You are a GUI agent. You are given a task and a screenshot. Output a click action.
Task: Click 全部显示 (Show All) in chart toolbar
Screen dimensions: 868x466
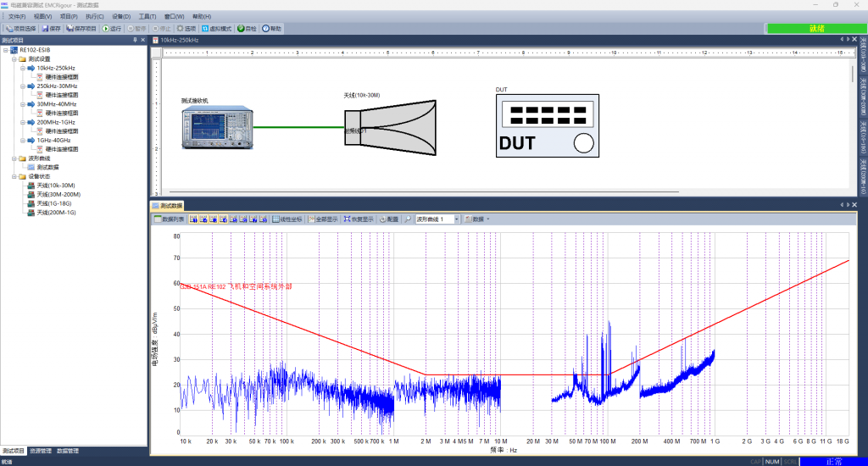323,219
